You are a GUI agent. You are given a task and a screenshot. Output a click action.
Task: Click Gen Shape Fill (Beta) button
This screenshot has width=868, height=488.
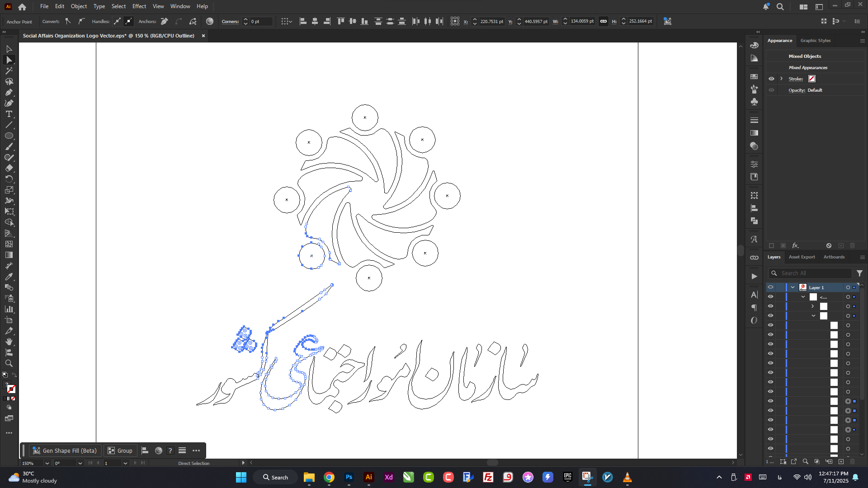coord(65,450)
